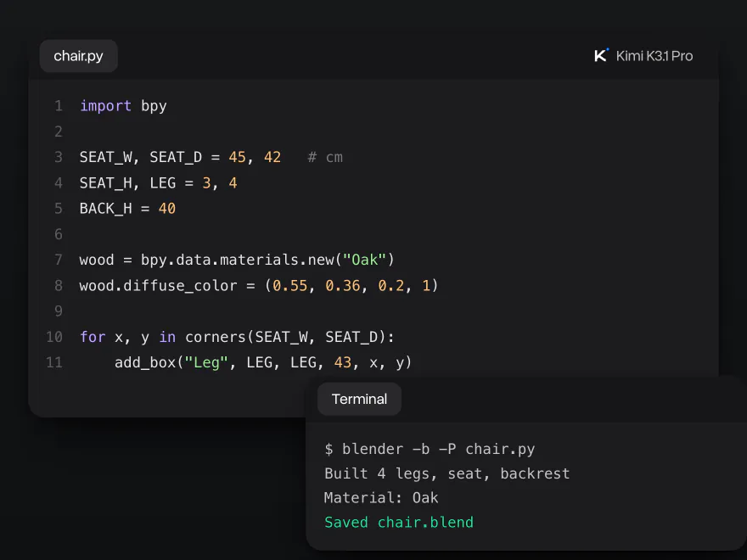
Task: Click line number 10 in gutter
Action: point(54,337)
